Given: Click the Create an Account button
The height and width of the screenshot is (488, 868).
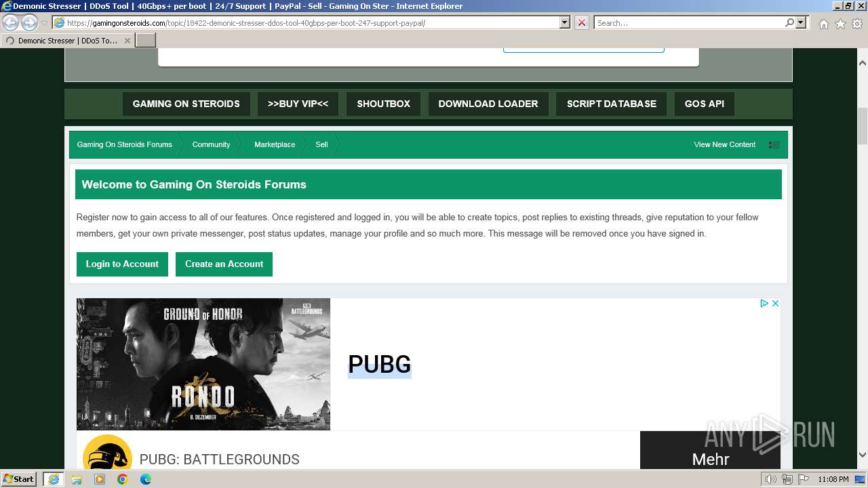Looking at the screenshot, I should pos(224,264).
